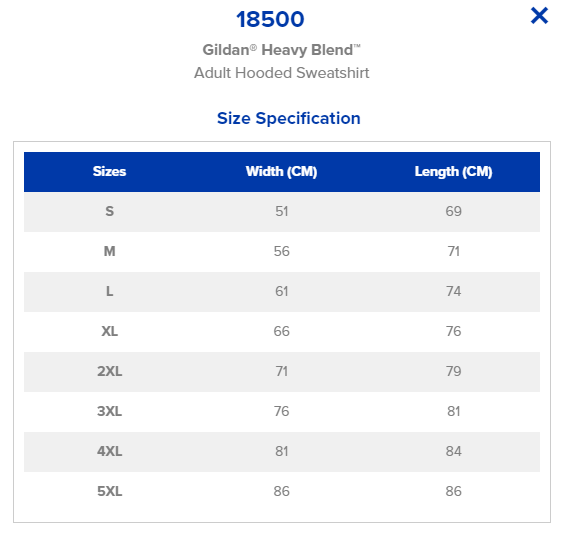Click the 18500 product number heading
576x560 pixels.
[270, 19]
